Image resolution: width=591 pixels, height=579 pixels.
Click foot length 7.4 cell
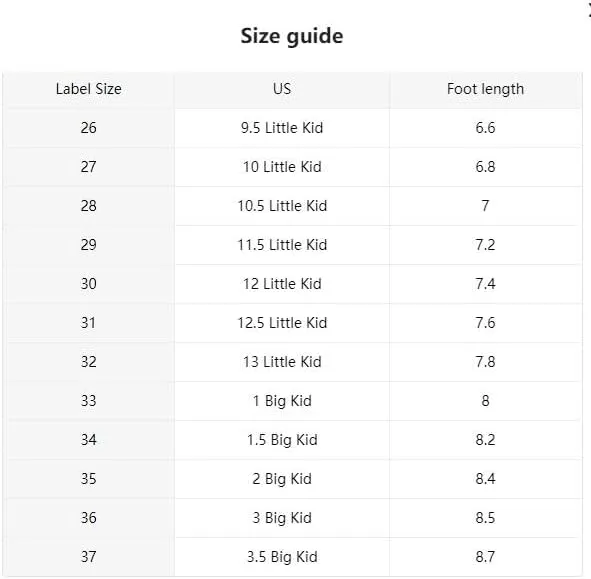pos(485,284)
